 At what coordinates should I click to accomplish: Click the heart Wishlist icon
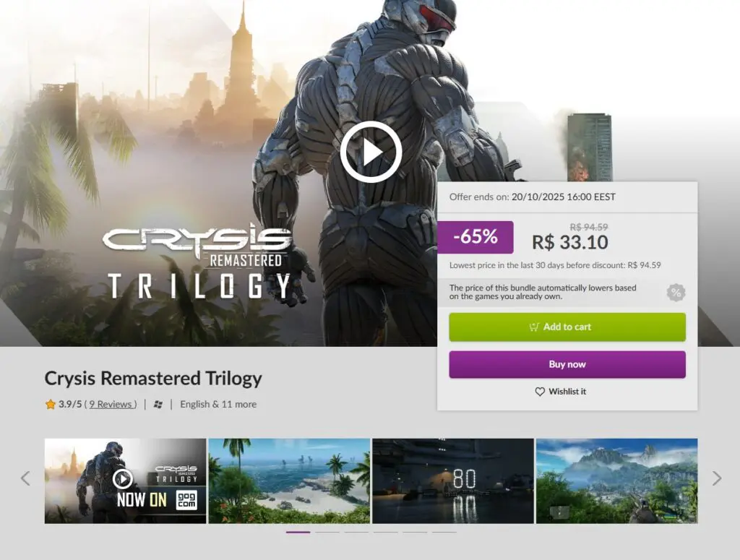(x=540, y=392)
